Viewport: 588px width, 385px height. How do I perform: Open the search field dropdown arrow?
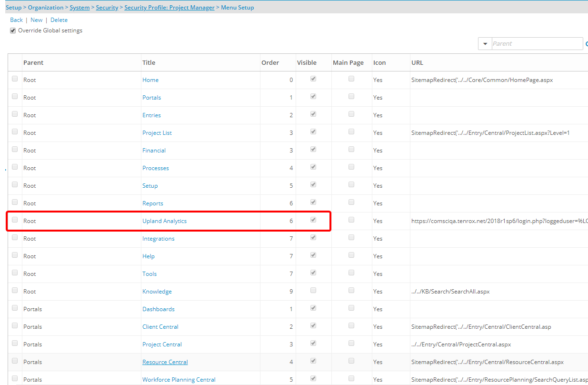485,44
